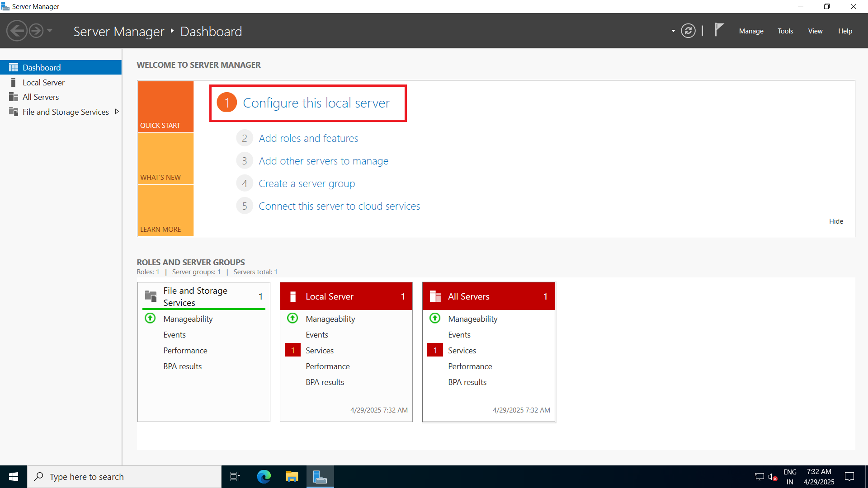Open Task View from the taskbar

pyautogui.click(x=235, y=477)
